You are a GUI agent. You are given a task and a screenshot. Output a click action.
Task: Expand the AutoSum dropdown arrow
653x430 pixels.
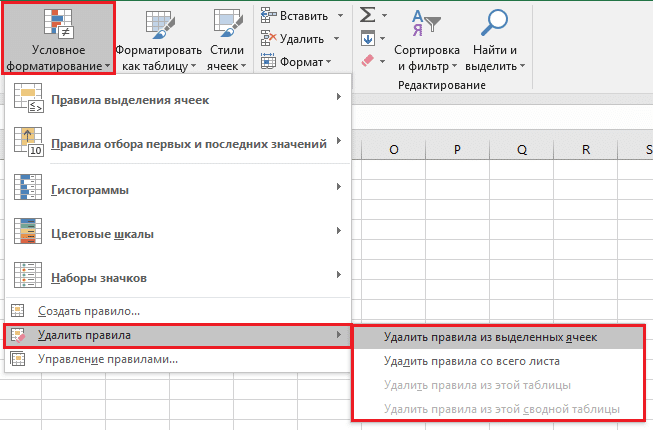[x=385, y=15]
